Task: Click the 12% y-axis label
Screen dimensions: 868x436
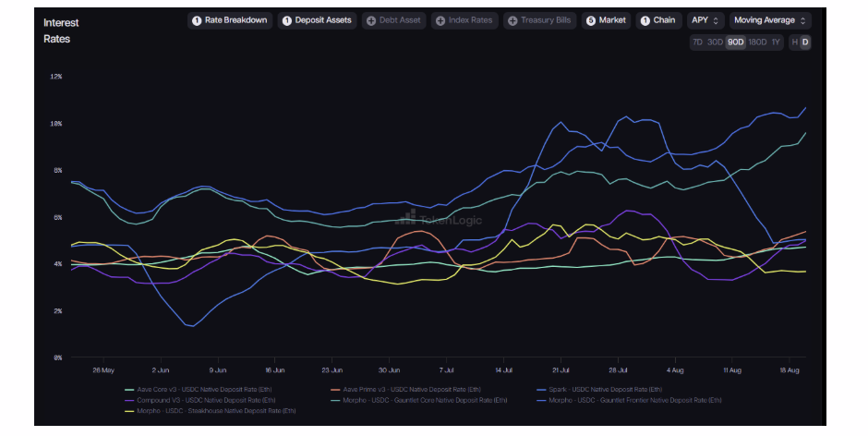Action: click(56, 77)
